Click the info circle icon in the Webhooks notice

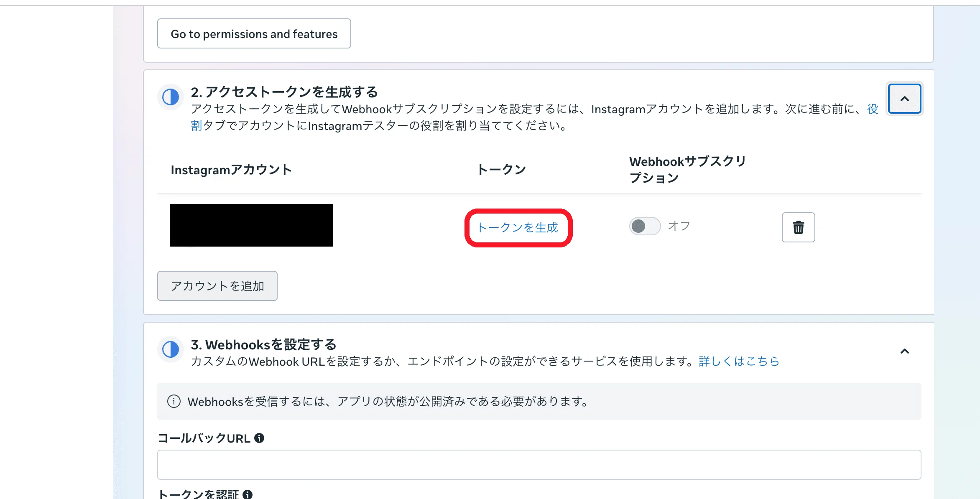pyautogui.click(x=174, y=401)
